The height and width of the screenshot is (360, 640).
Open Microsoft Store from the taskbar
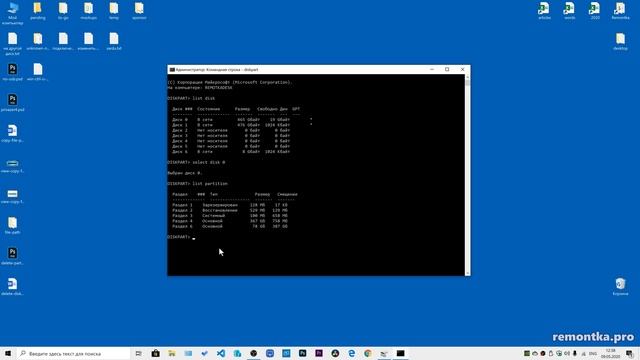click(x=156, y=353)
